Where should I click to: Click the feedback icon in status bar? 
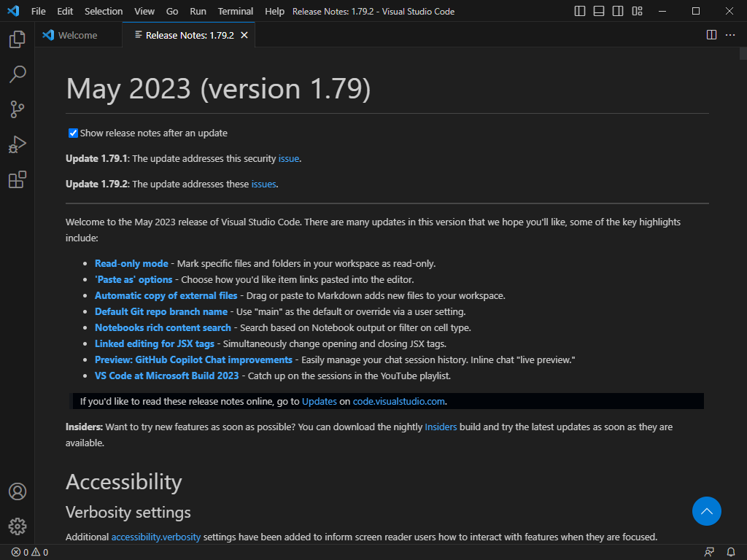click(709, 553)
